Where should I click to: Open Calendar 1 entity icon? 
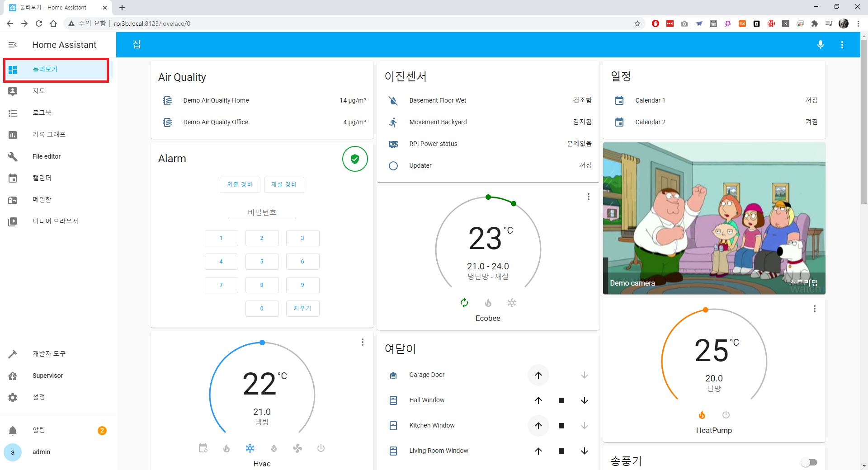(x=619, y=100)
